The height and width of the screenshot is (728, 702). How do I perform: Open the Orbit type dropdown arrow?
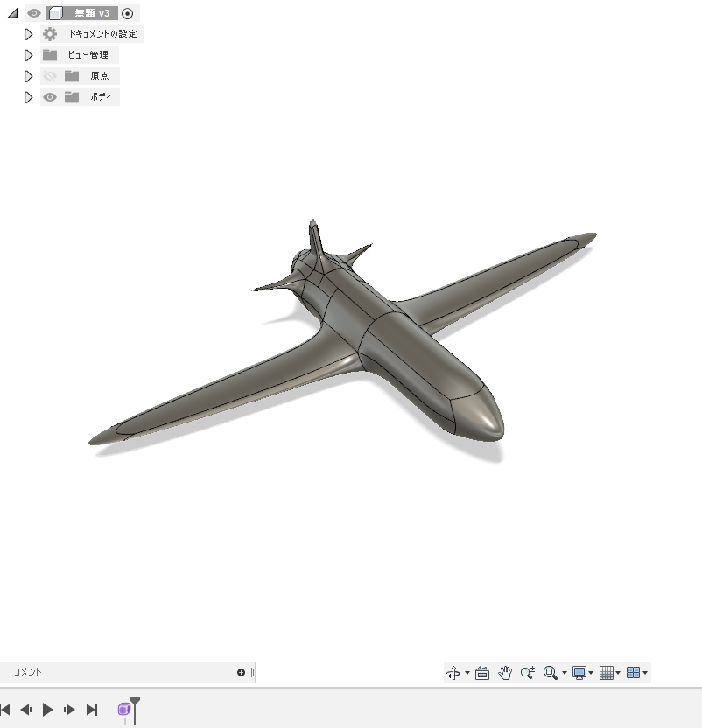(x=467, y=673)
